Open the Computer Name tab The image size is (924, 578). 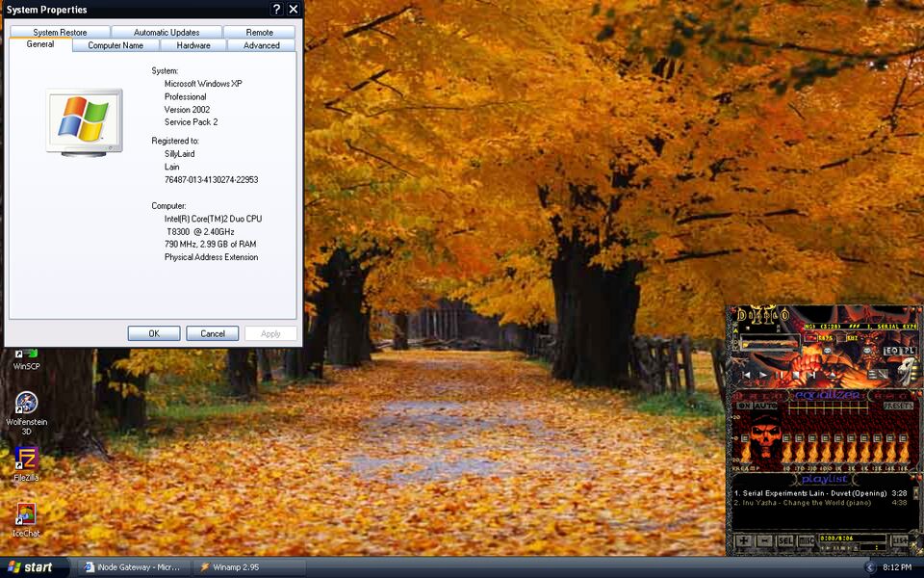point(115,45)
